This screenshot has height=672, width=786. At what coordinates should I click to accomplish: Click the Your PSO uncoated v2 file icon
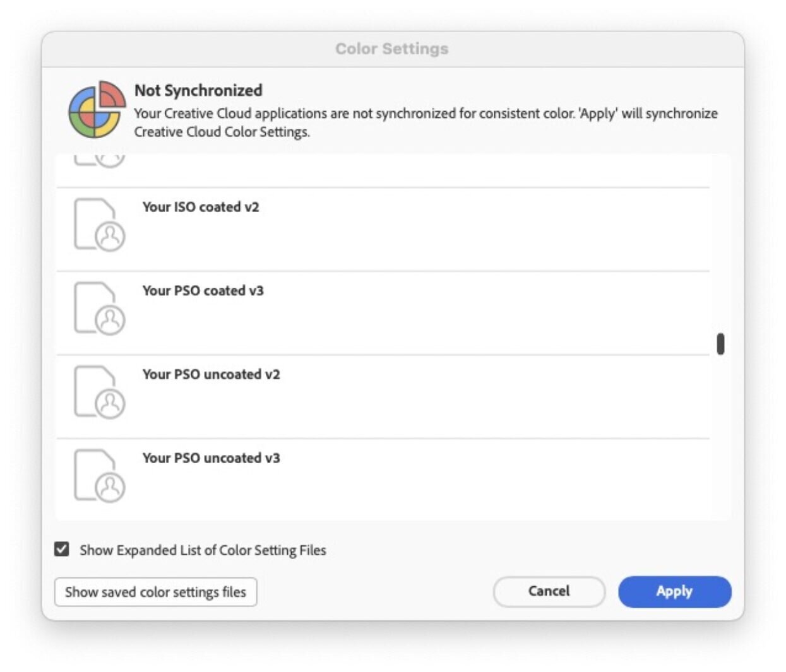[x=99, y=392]
